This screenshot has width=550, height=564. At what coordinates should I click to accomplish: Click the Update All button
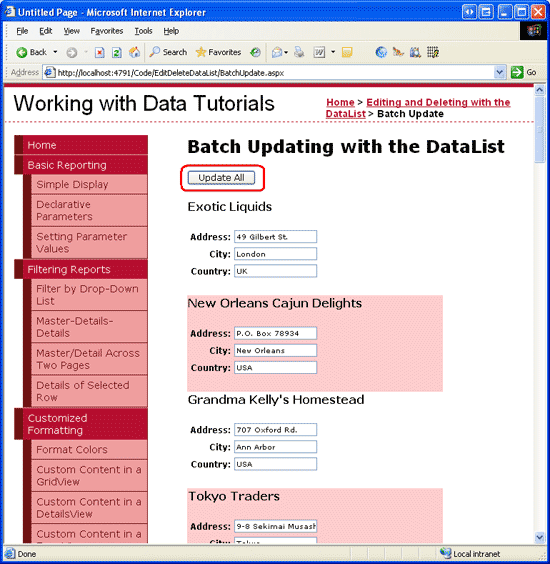(221, 178)
